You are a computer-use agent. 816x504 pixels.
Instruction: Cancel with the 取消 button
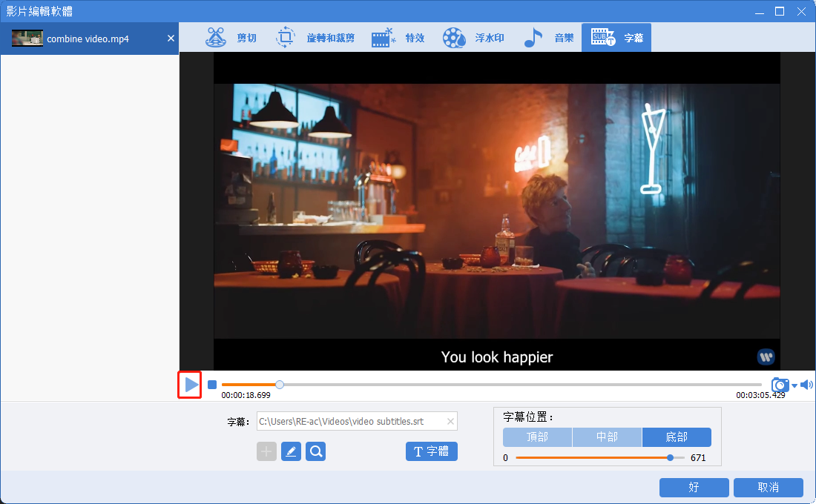click(768, 488)
